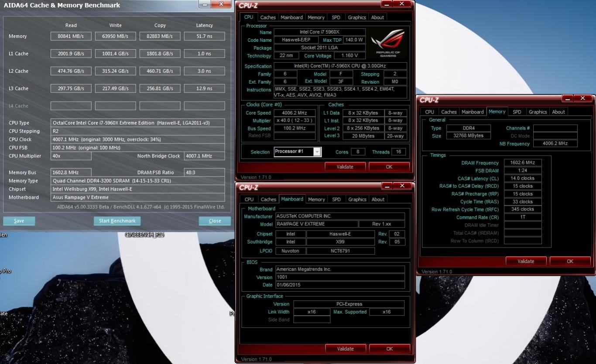The image size is (596, 364).
Task: Open Mainboard tab in Memory CPU-Z window
Action: (473, 112)
